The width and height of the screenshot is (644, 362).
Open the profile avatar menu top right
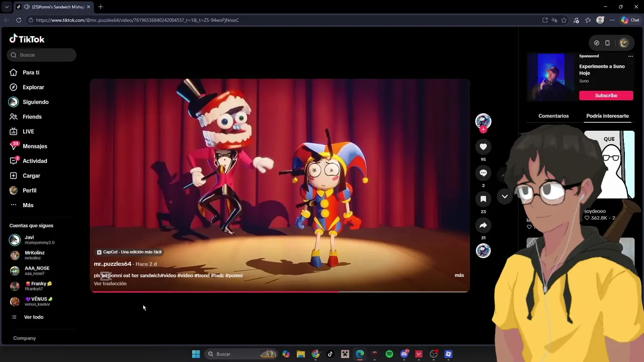[624, 43]
